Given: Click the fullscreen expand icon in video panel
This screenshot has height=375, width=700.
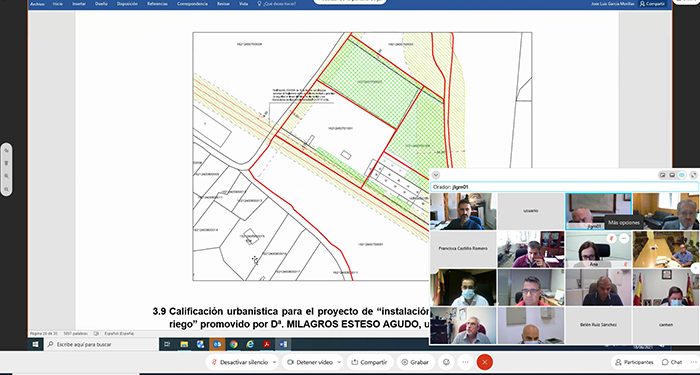Looking at the screenshot, I should (x=693, y=175).
